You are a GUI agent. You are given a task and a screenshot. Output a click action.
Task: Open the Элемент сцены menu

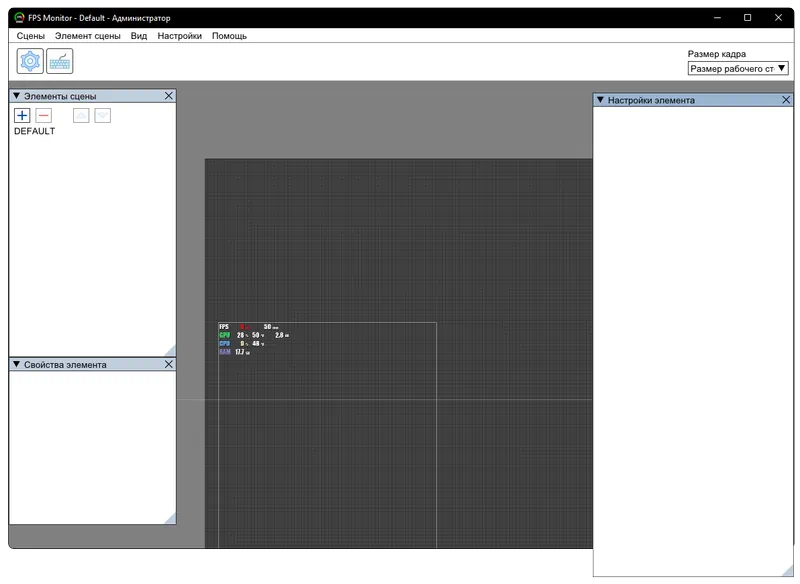click(88, 36)
